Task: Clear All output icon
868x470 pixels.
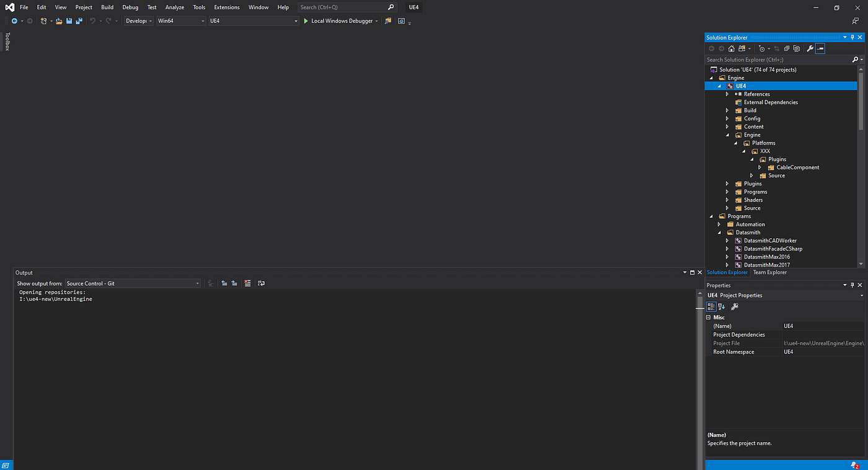Action: pos(247,283)
